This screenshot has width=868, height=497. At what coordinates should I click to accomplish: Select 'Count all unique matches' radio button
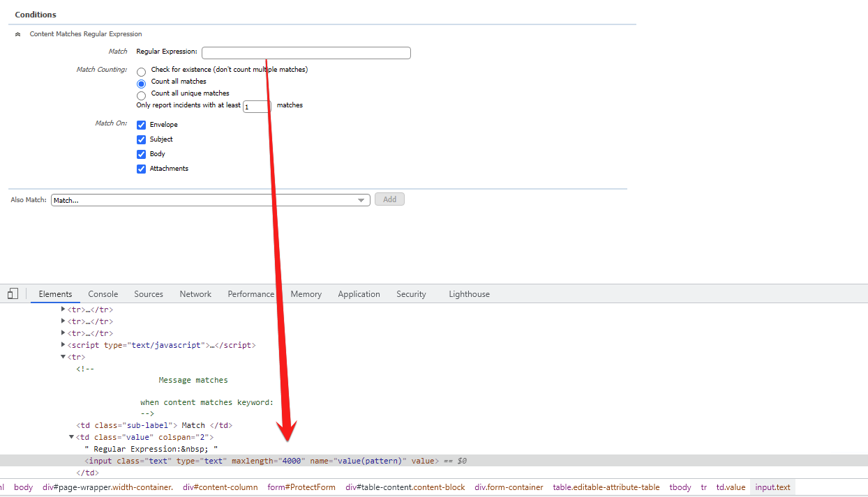(142, 95)
